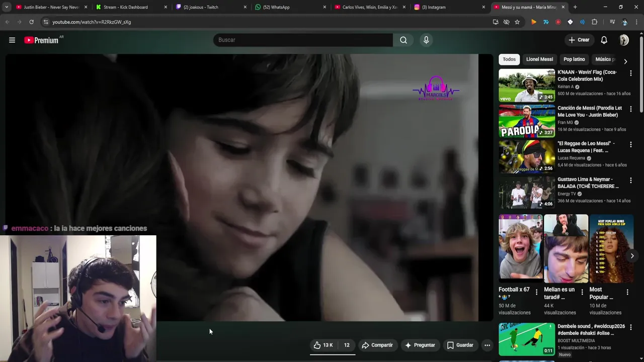Open the orange play-arrow extension
Viewport: 644px width, 362px height.
point(534,22)
